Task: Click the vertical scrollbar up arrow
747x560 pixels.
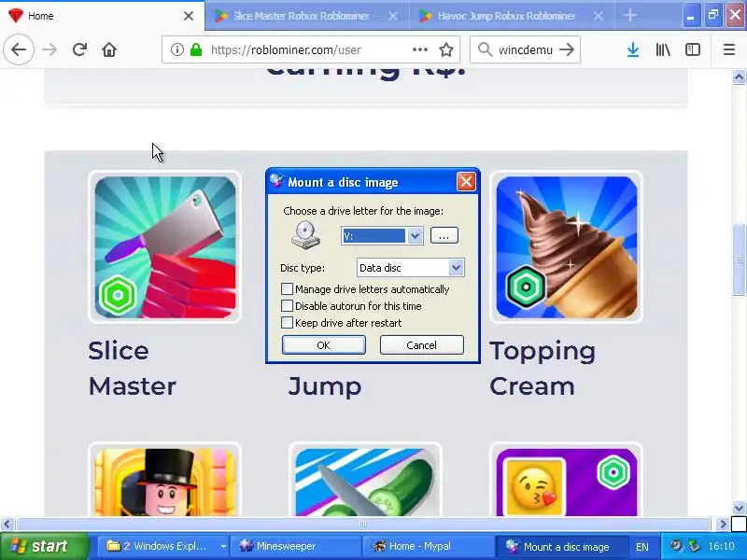Action: 739,77
